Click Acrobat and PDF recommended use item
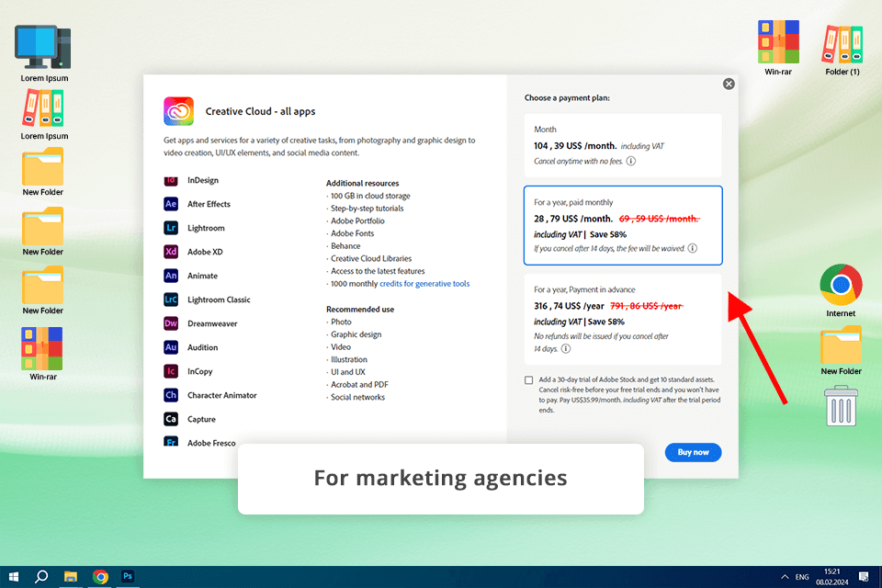 359,384
